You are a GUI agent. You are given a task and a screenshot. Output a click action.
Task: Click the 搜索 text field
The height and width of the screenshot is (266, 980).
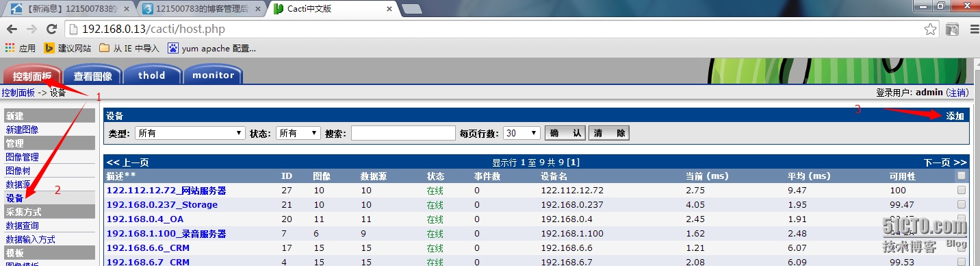point(403,133)
